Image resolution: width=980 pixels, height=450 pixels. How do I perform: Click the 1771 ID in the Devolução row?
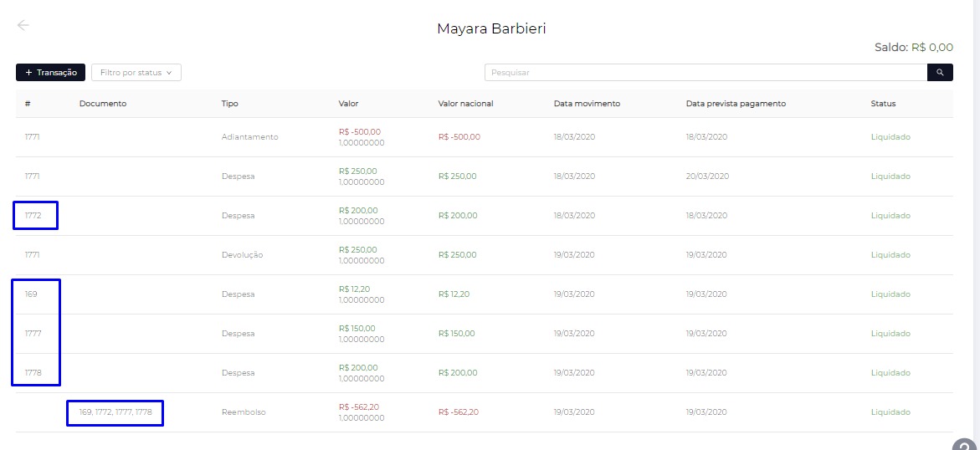click(32, 255)
